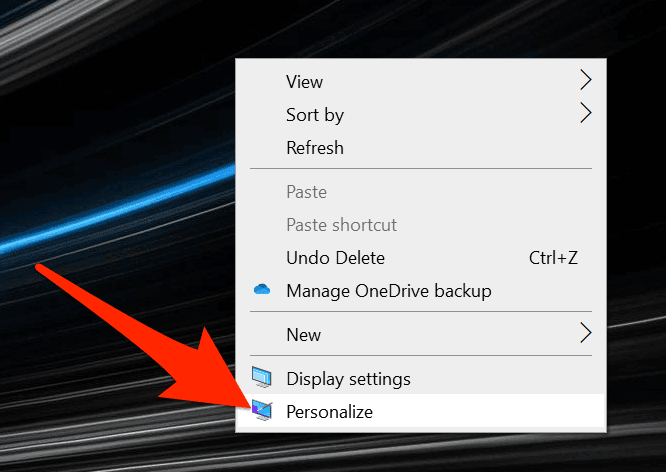Select Refresh from the context menu

(x=314, y=147)
